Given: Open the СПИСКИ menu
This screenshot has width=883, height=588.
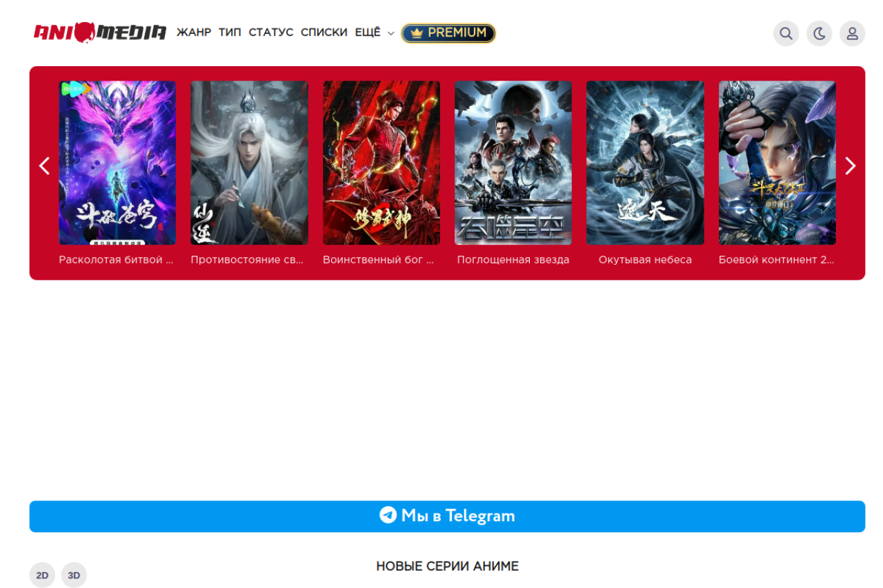Looking at the screenshot, I should (324, 32).
